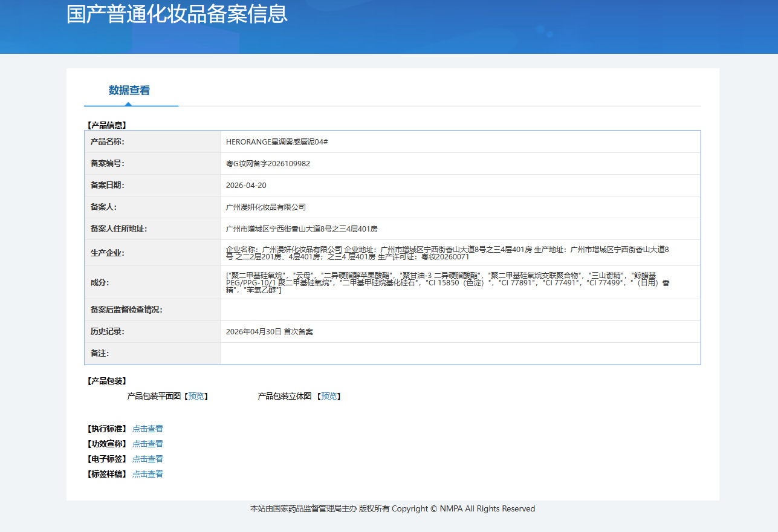This screenshot has width=778, height=532.
Task: Click the 【功效宣称】 label
Action: 107,444
